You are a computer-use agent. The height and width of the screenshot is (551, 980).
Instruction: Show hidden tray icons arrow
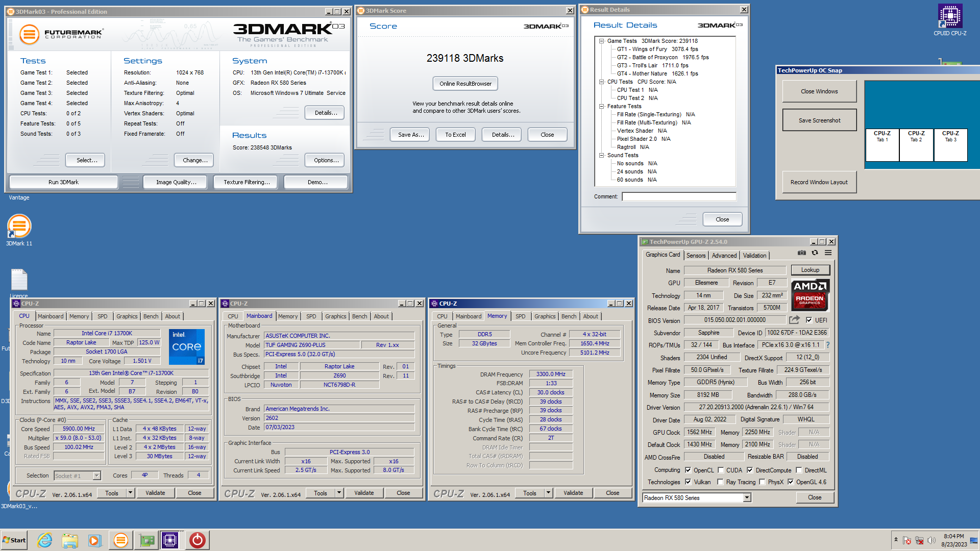coord(896,540)
